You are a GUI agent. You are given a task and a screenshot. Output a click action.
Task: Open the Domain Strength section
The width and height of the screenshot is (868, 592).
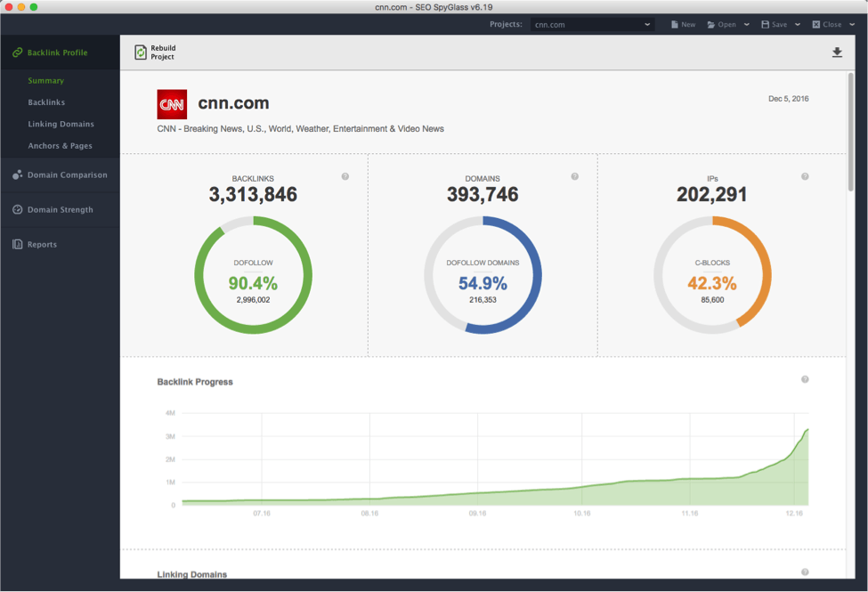coord(60,210)
